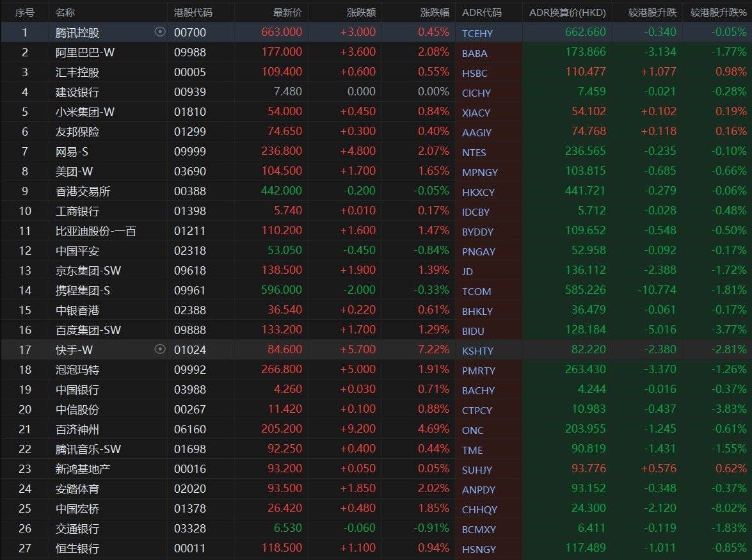Image resolution: width=752 pixels, height=560 pixels.
Task: Click ADR code BIDU
Action: pyautogui.click(x=473, y=331)
